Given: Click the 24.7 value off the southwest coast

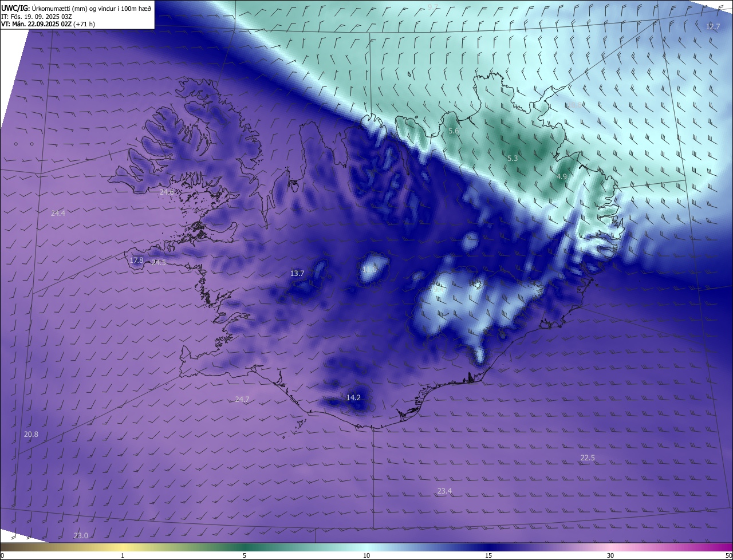Looking at the screenshot, I should coord(242,399).
